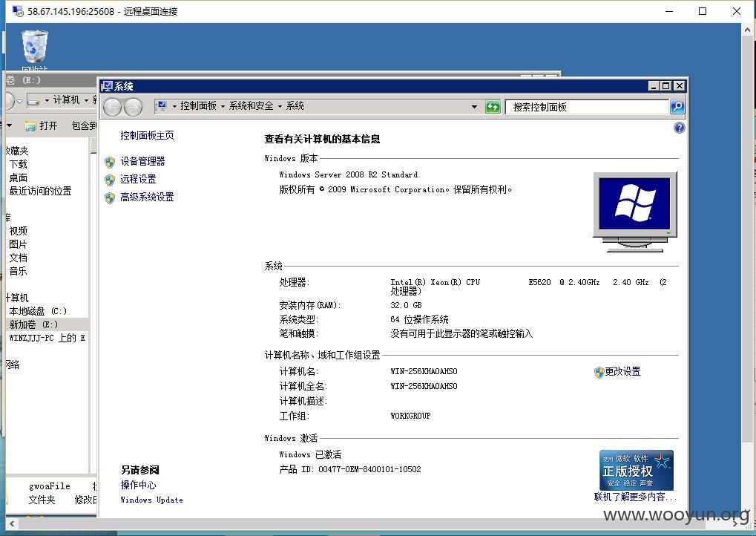Click the Windows logo monitor image
The width and height of the screenshot is (756, 536).
click(x=635, y=212)
